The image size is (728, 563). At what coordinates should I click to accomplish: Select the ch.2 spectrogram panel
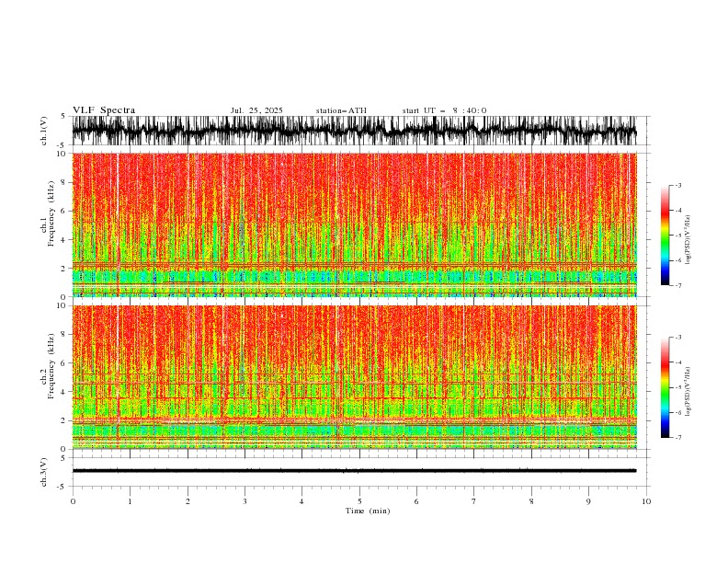point(354,377)
